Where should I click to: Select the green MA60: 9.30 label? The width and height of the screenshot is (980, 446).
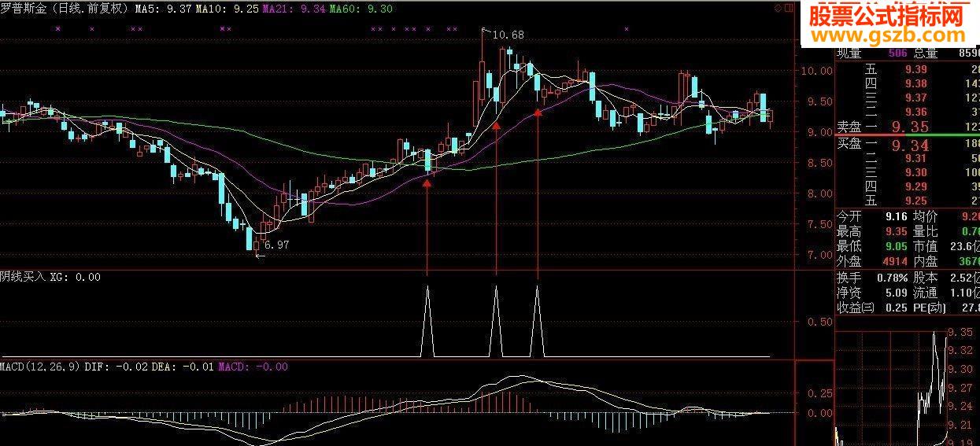(361, 9)
